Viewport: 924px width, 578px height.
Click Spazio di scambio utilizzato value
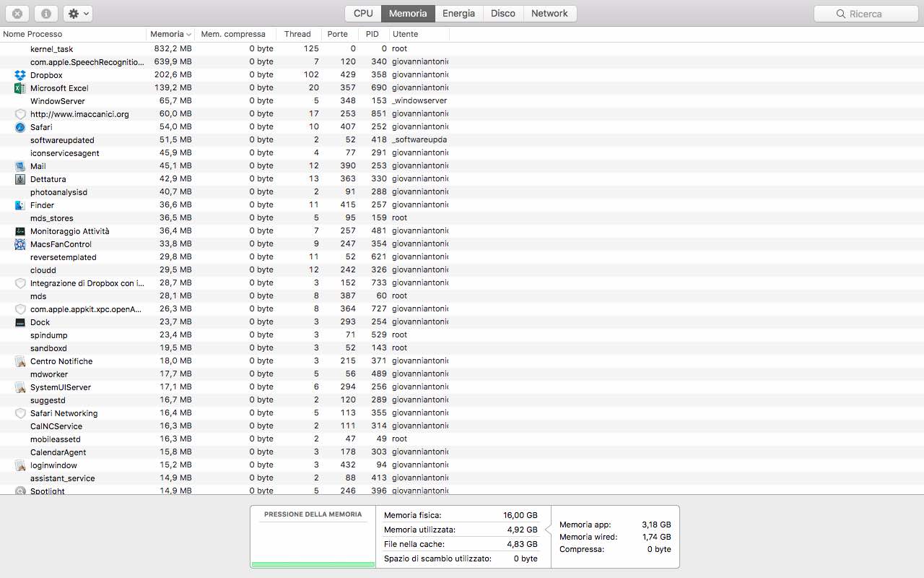point(526,558)
